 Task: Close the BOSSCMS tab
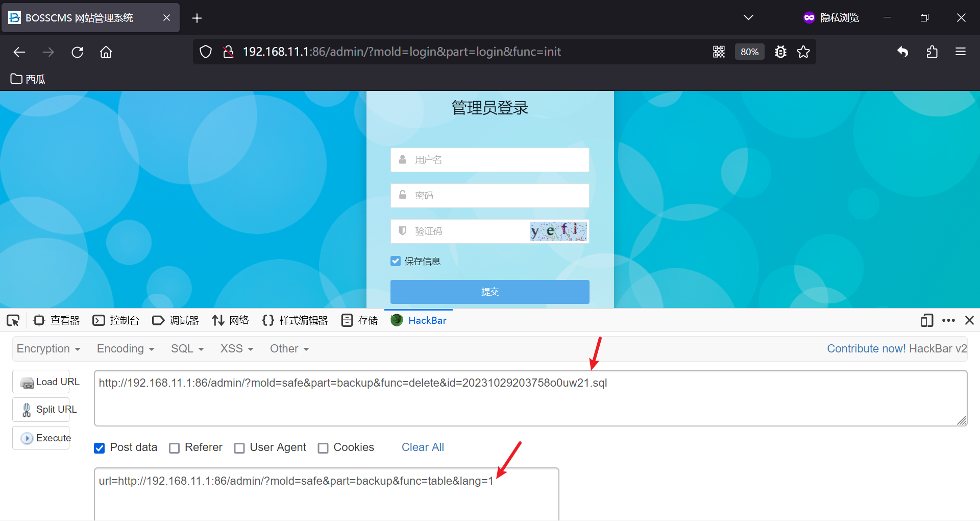click(x=166, y=18)
